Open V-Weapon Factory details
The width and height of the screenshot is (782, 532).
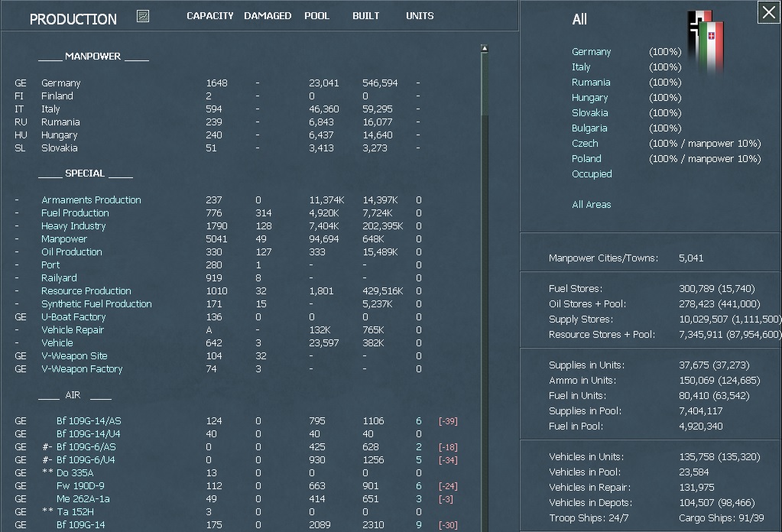click(82, 368)
